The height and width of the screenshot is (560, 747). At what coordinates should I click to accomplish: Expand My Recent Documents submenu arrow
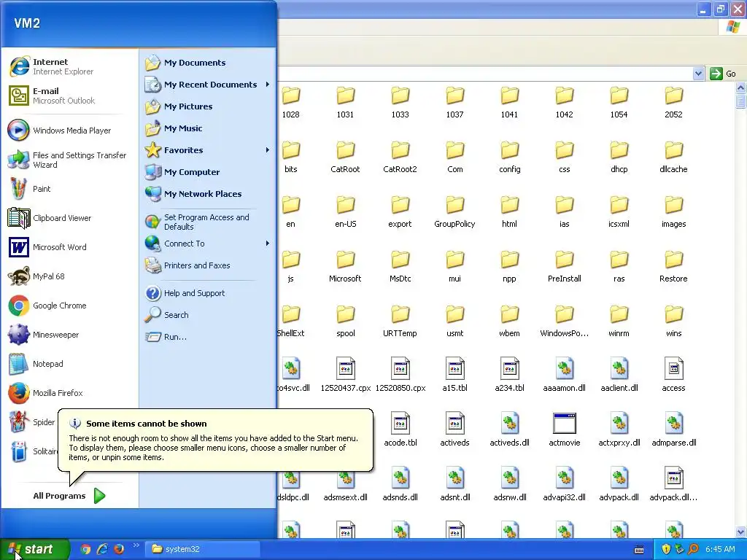tap(267, 85)
